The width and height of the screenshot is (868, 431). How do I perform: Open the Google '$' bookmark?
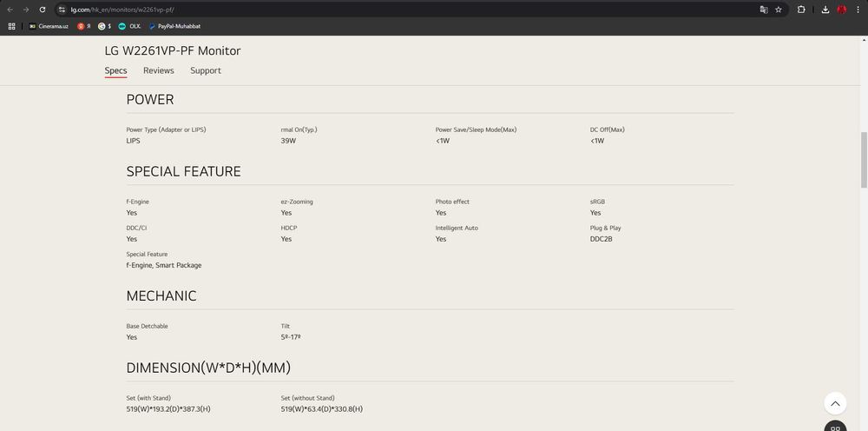[105, 26]
